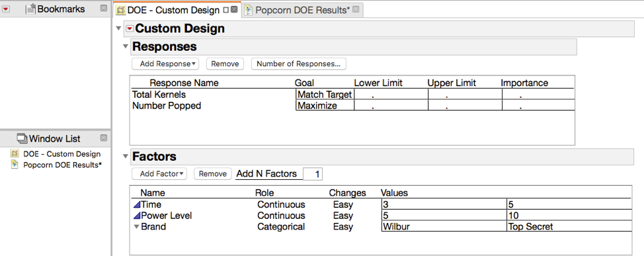Click the Power Level continuous factor icon
The image size is (644, 256).
click(x=137, y=216)
